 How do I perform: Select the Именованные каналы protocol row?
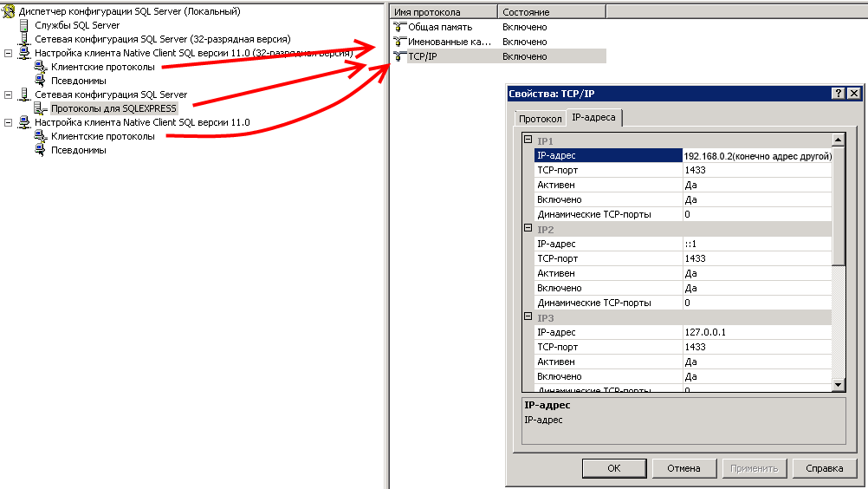499,42
